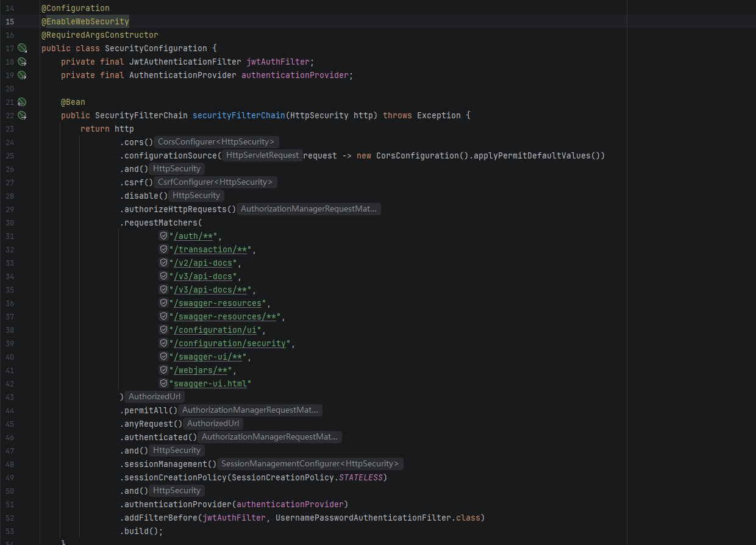Screen dimensions: 756x545
Task: Click the @EnableWebSecurity annotation
Action: 85,21
